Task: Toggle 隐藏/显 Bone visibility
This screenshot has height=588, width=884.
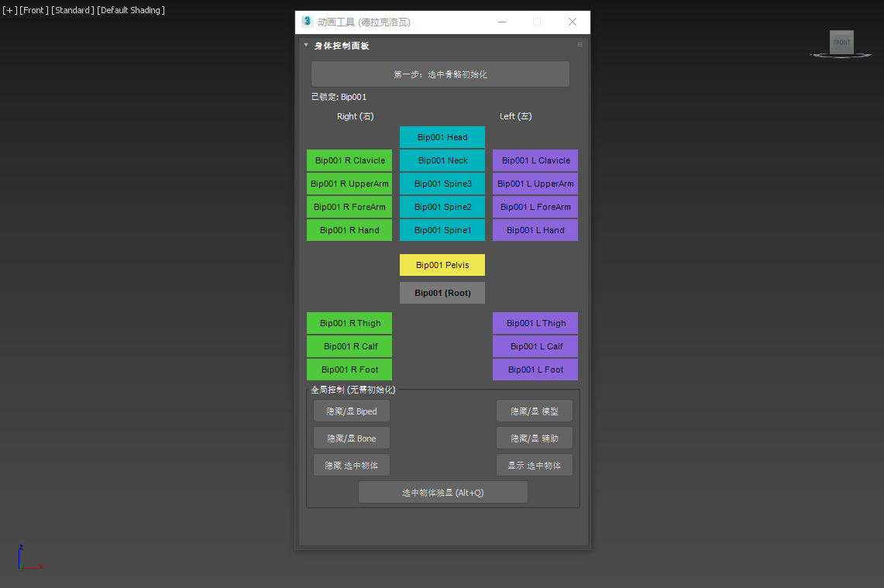Action: point(352,438)
